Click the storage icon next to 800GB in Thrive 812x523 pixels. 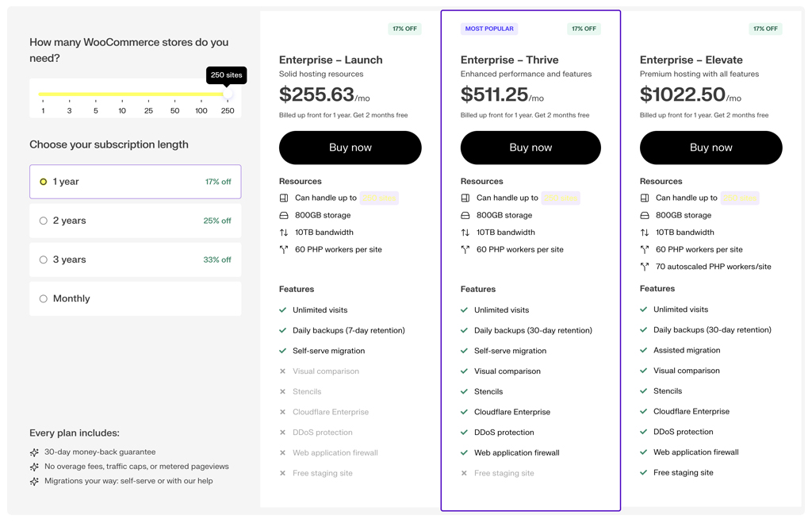click(465, 214)
